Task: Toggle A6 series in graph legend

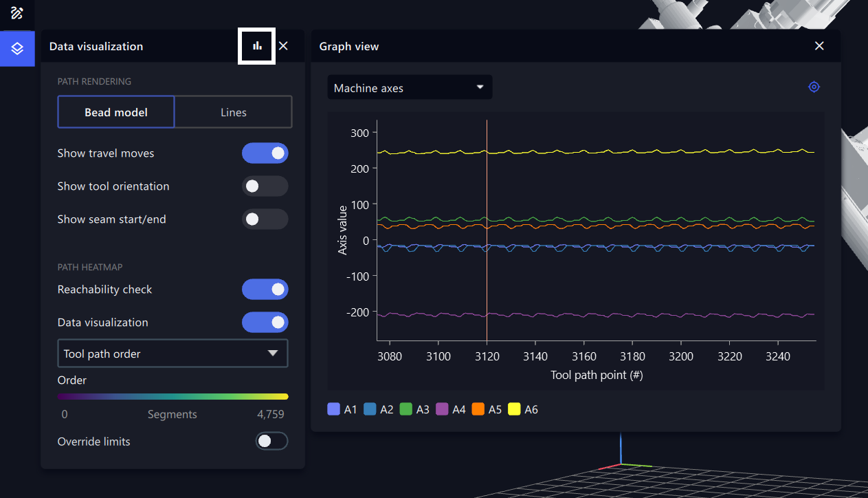Action: (523, 409)
